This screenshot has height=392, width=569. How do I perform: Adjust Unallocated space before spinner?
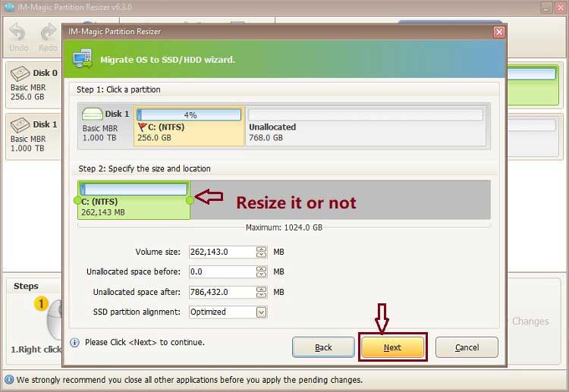pyautogui.click(x=262, y=271)
